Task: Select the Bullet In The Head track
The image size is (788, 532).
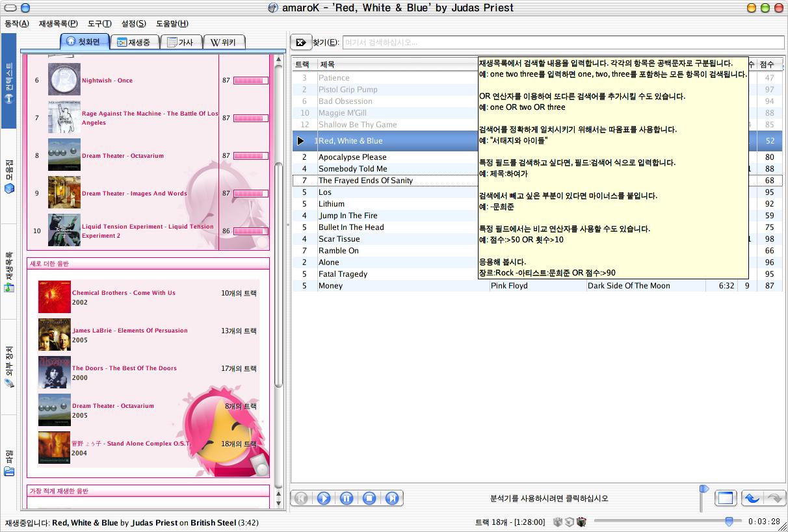Action: (385, 227)
